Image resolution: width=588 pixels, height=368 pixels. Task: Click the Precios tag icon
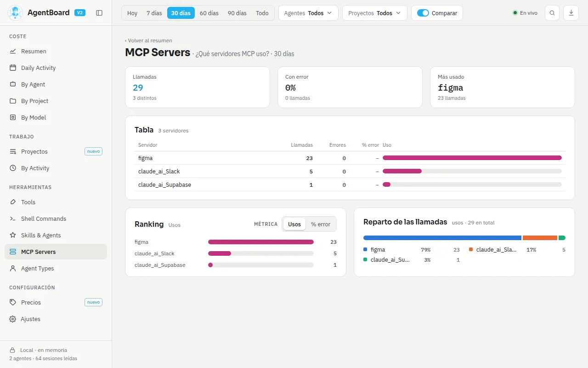coord(13,302)
